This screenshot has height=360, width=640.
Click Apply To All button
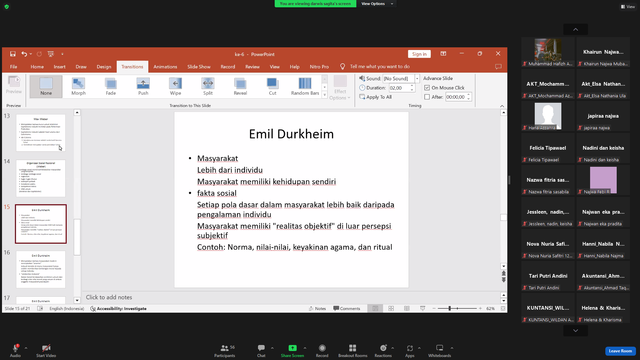tap(376, 97)
